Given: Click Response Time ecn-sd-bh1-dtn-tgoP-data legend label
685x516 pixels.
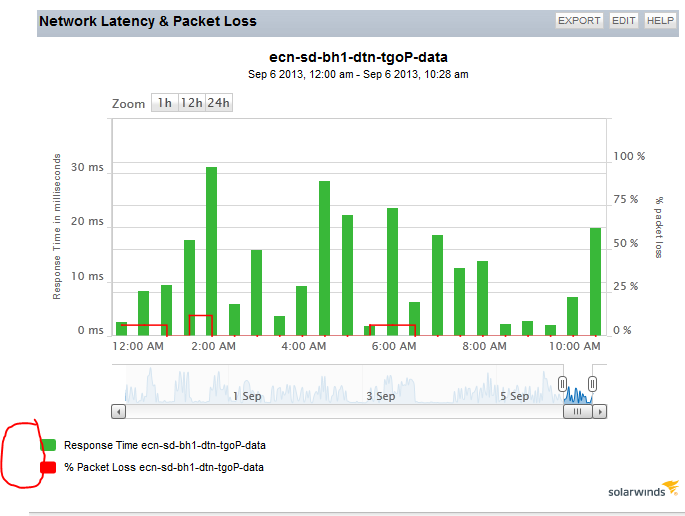Looking at the screenshot, I should 165,445.
